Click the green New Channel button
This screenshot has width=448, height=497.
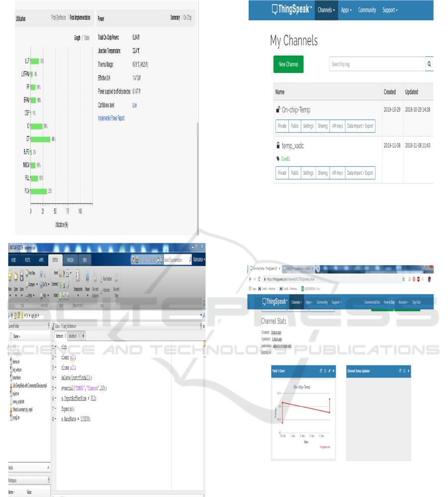(288, 64)
